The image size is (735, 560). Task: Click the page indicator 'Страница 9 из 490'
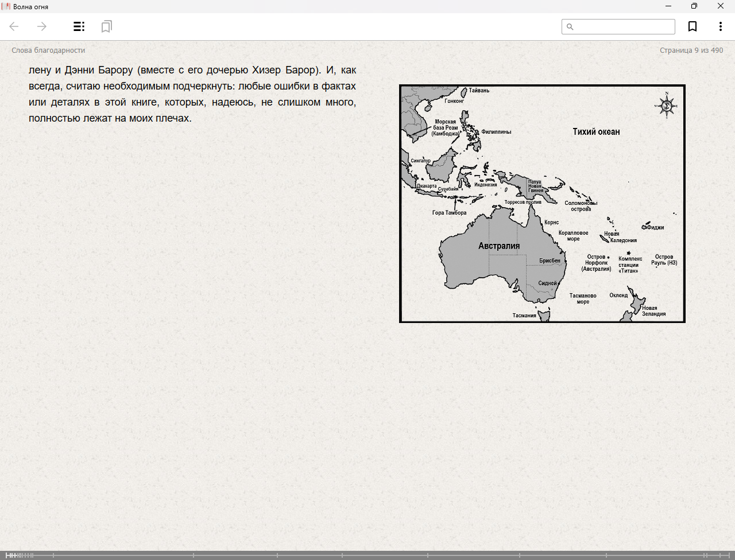point(691,50)
